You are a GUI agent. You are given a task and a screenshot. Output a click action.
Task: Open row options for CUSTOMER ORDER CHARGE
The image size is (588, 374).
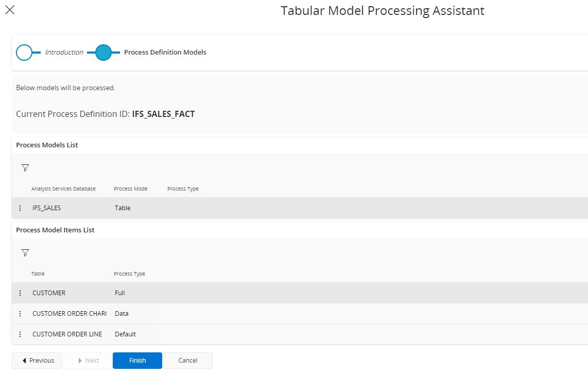coord(20,313)
